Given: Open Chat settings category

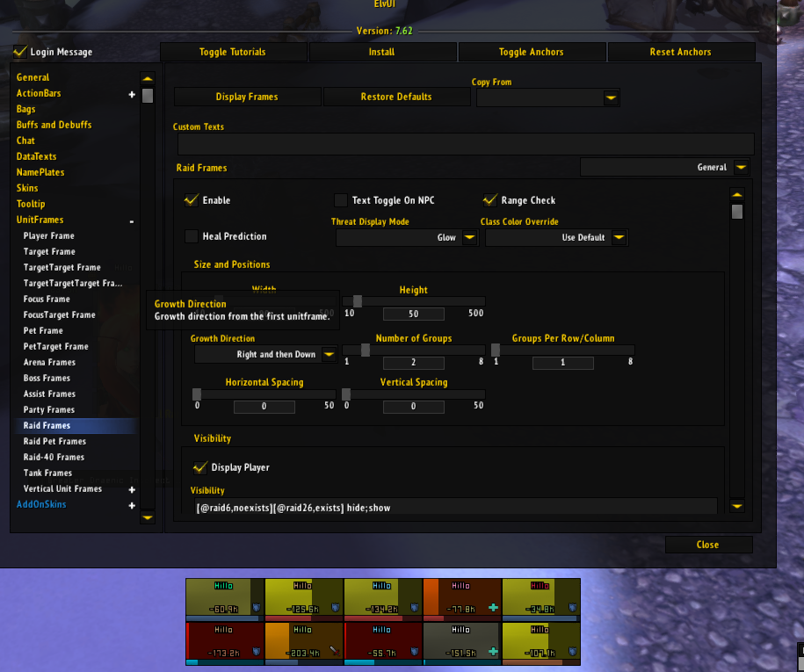Looking at the screenshot, I should tap(25, 141).
